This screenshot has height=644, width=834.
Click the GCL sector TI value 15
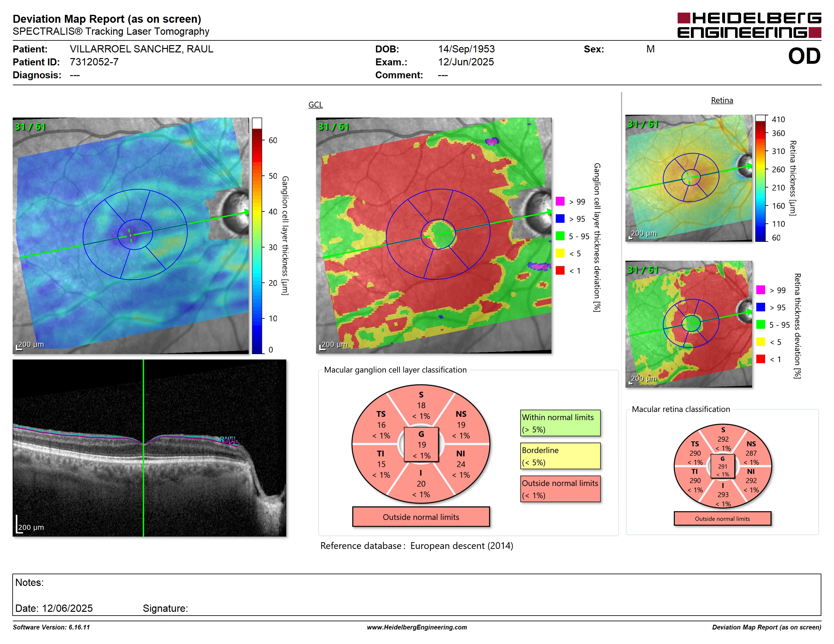[x=381, y=464]
